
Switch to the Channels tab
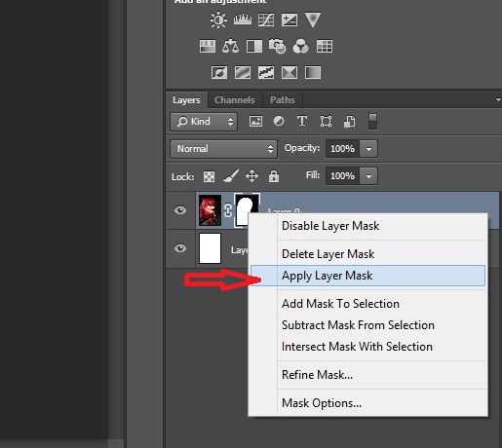click(235, 100)
